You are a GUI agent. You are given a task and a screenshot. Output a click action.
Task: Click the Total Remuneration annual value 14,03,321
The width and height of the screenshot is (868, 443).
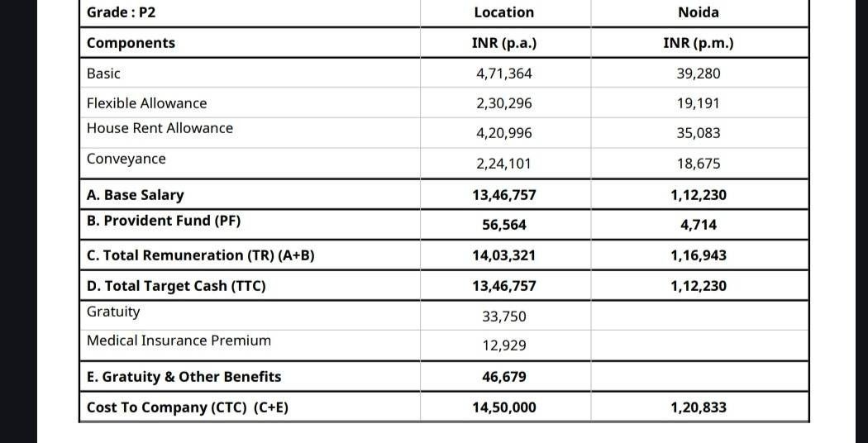tap(503, 255)
